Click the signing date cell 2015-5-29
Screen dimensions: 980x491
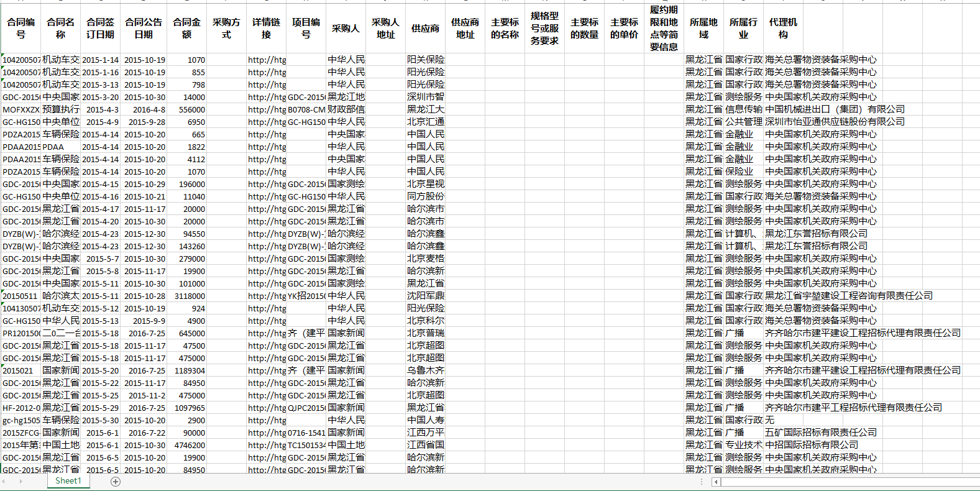click(x=101, y=408)
